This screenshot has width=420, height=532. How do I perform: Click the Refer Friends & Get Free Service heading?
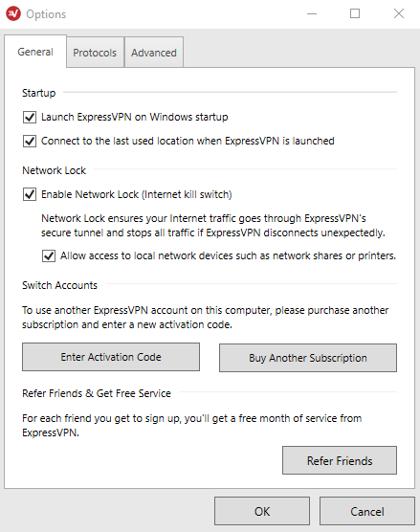[x=97, y=393]
